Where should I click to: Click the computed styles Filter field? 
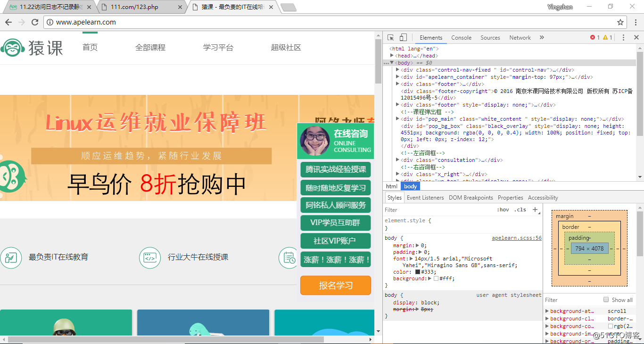coord(573,300)
